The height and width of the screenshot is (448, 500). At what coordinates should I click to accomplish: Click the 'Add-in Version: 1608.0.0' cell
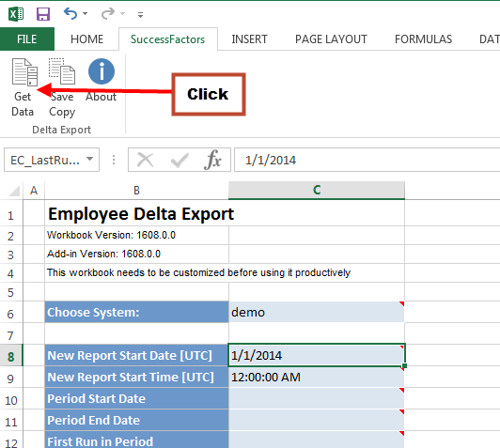pos(137,254)
